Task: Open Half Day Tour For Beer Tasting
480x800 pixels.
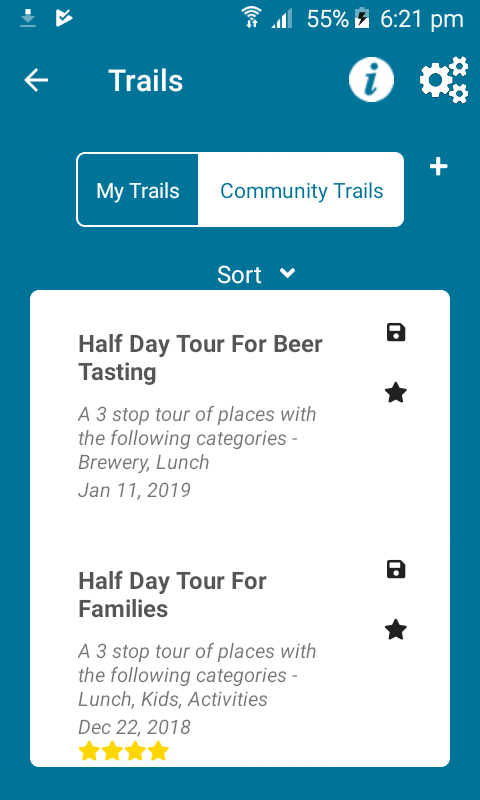Action: pyautogui.click(x=200, y=358)
